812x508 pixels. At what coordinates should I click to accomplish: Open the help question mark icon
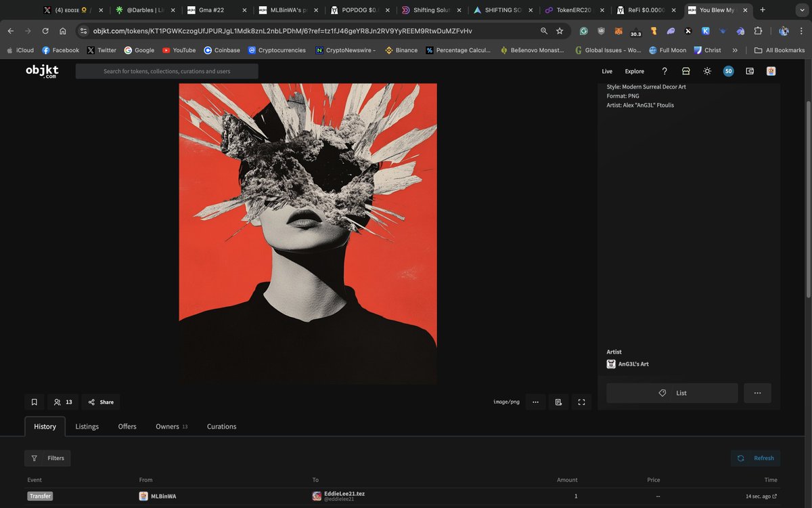[x=664, y=71]
